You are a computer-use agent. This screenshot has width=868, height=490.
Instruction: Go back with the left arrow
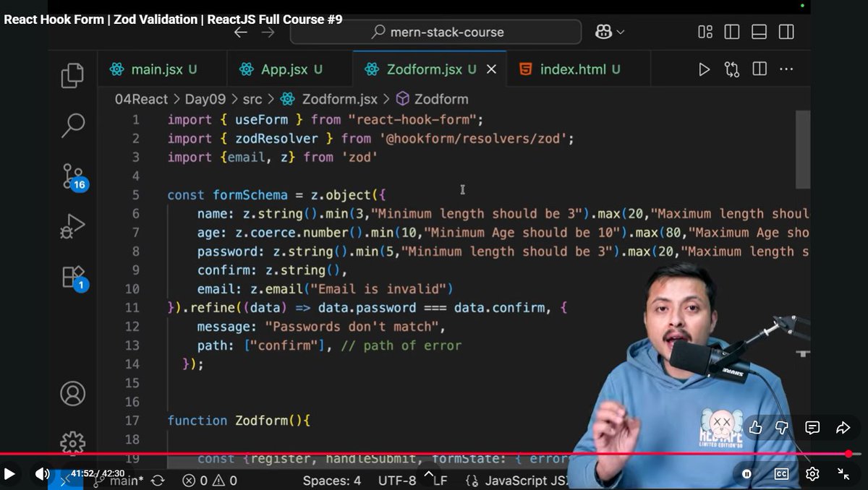tap(241, 32)
